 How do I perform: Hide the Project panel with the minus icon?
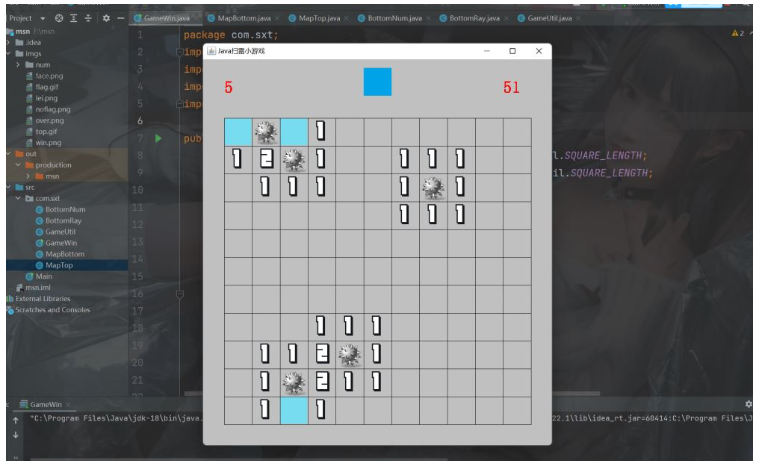pyautogui.click(x=120, y=18)
